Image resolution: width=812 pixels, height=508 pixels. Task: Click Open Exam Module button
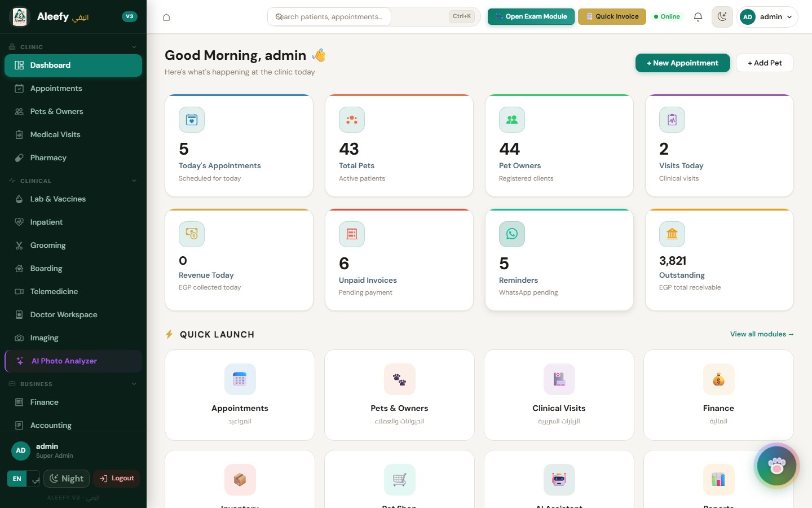click(x=531, y=16)
